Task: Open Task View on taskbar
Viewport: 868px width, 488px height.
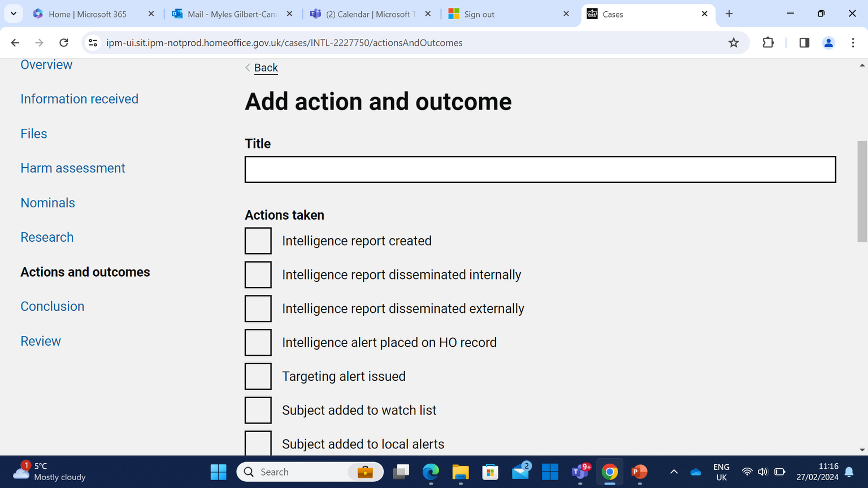Action: [x=401, y=472]
